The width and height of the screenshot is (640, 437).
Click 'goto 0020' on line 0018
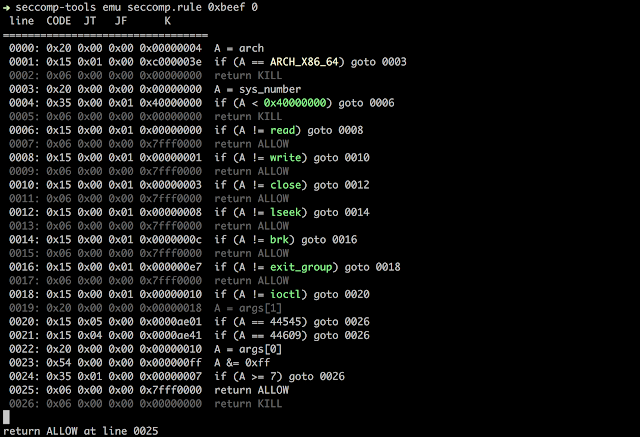click(341, 294)
